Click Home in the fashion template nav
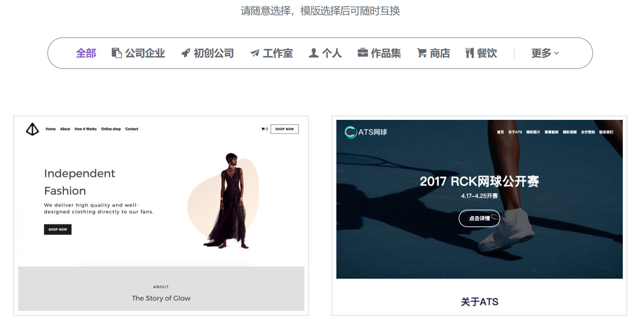This screenshot has width=644, height=334. 50,129
